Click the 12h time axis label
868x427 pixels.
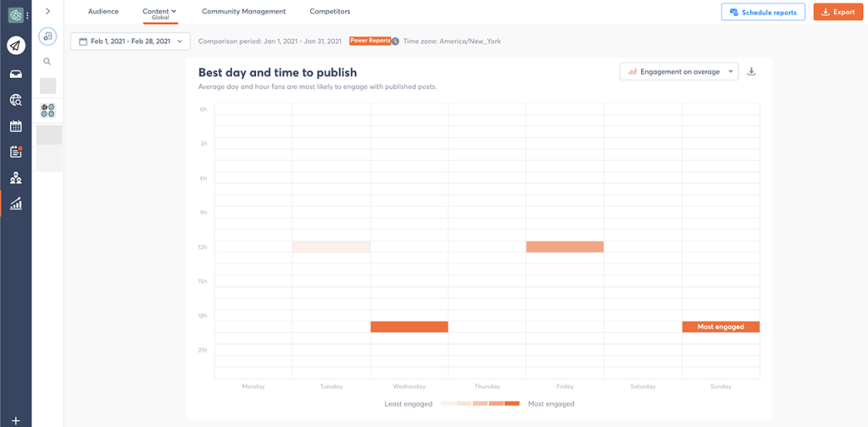point(203,247)
